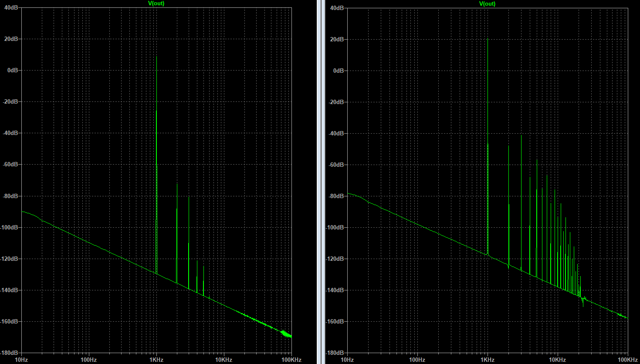640x364 pixels.
Task: Click the 100Hz frequency label in right plot
Action: tap(417, 360)
